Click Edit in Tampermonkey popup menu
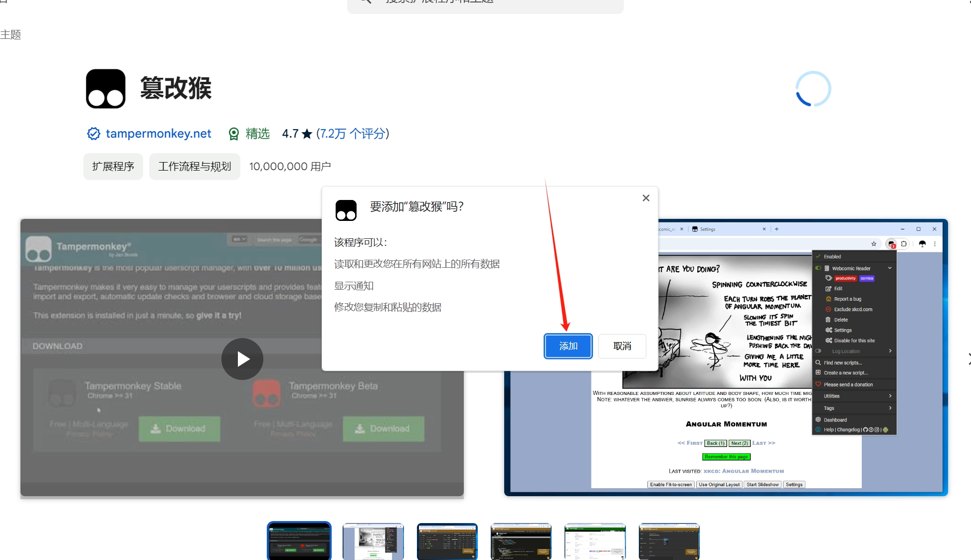Screen dimensions: 971x560 [x=838, y=289]
